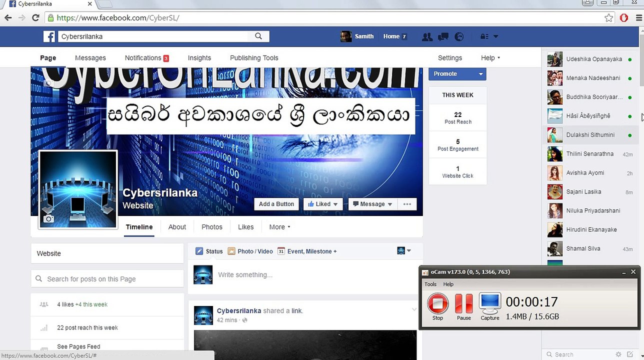Expand the More tab dropdown
644x360 pixels.
click(279, 227)
